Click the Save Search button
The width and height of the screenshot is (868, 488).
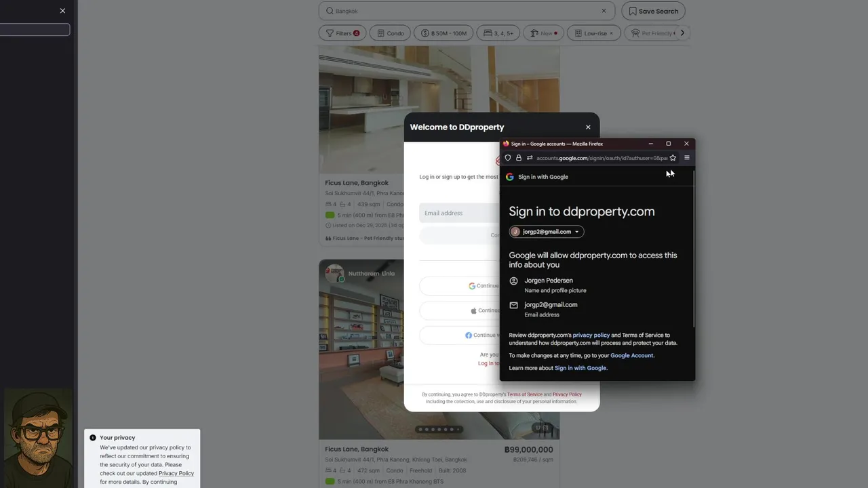[x=653, y=11]
